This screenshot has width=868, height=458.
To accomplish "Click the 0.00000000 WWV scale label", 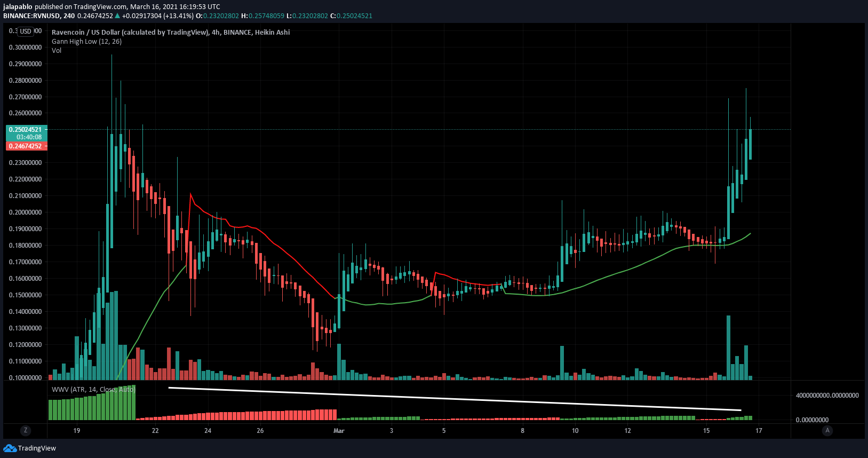I will pos(812,420).
